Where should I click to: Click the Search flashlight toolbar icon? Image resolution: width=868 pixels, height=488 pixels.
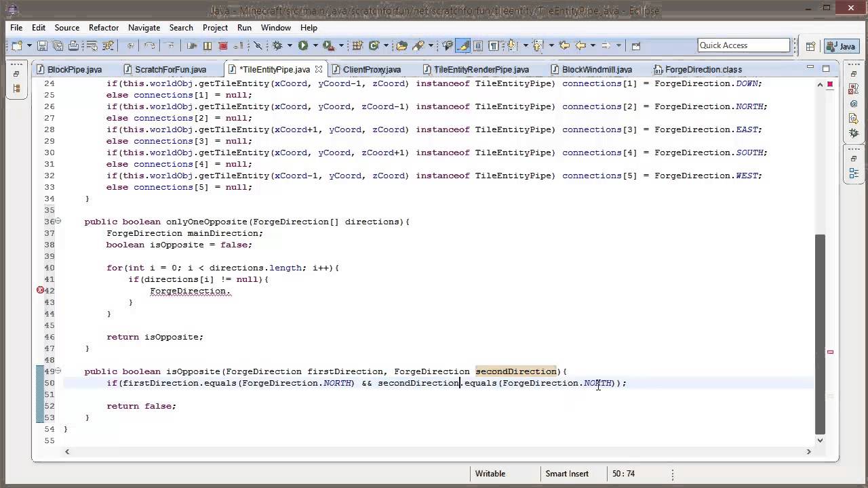(x=418, y=45)
